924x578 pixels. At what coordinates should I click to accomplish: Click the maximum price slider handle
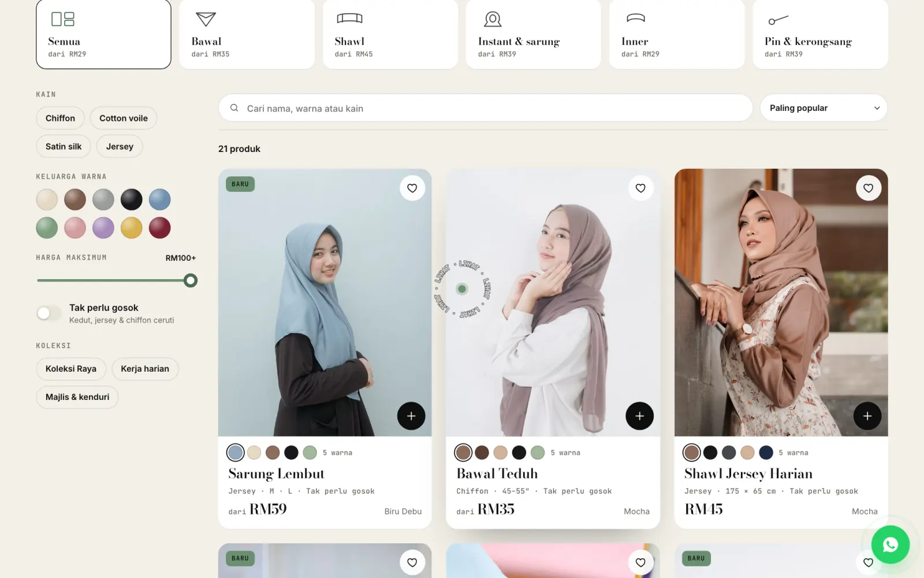[x=191, y=280]
